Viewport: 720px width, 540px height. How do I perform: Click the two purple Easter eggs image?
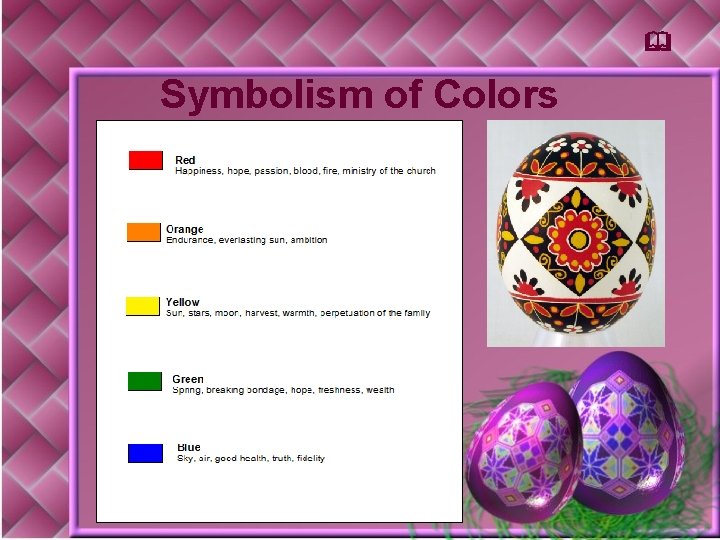pyautogui.click(x=576, y=436)
